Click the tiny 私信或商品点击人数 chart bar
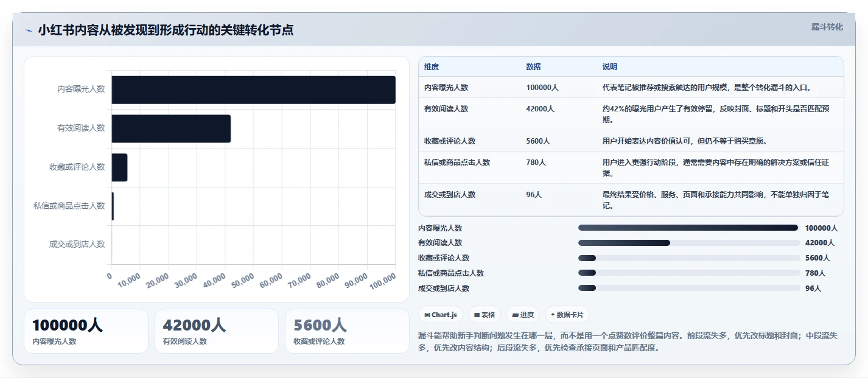Screen dimensions: 868x378 tap(113, 206)
